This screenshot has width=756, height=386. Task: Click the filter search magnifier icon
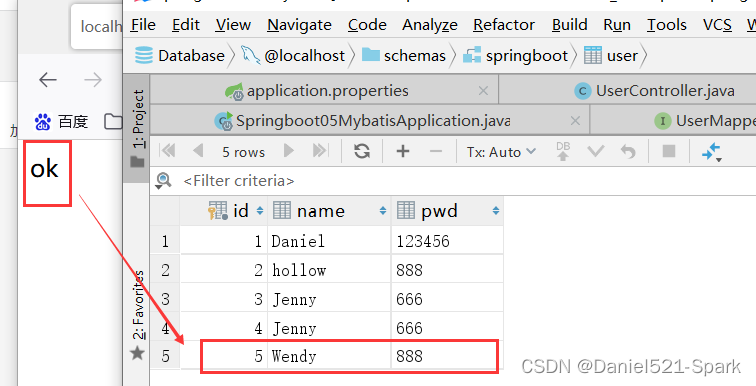(163, 181)
